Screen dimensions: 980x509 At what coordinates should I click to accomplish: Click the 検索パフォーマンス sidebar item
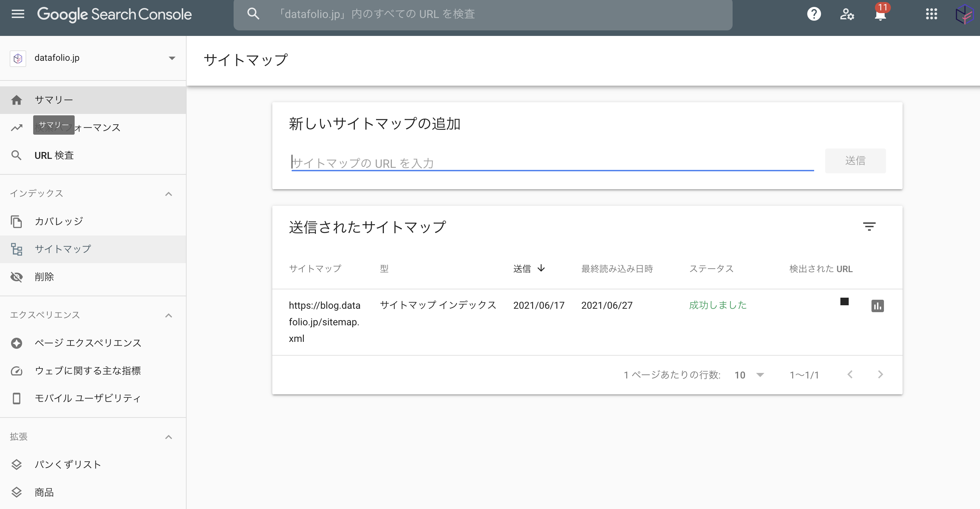tap(93, 128)
